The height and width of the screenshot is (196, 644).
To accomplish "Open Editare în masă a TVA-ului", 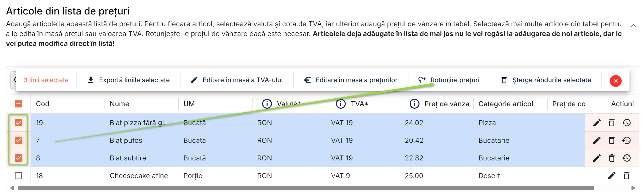I will 237,80.
